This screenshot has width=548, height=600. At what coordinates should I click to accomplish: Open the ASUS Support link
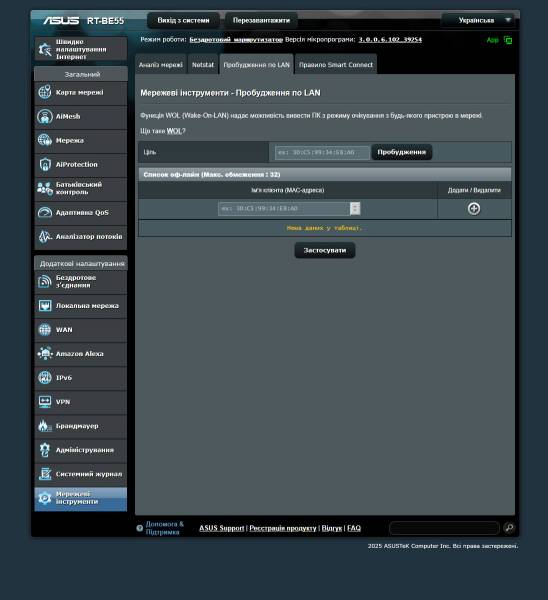pos(222,528)
